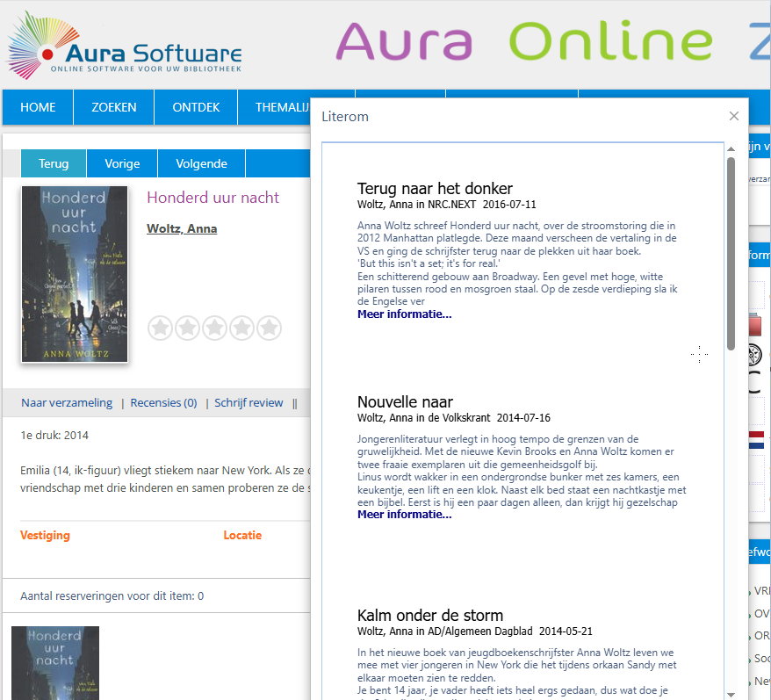Go back with the Terug tab
This screenshot has height=700, width=771.
[54, 163]
